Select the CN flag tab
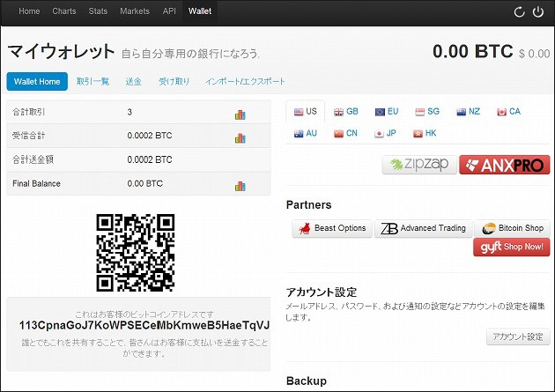This screenshot has height=392, width=555. [x=346, y=133]
